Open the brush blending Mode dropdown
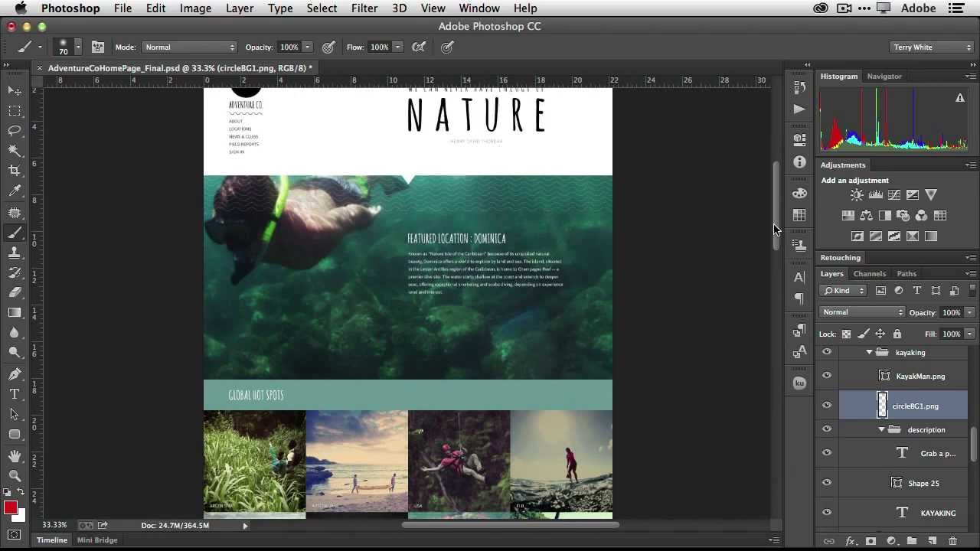Viewport: 980px width, 551px height. [189, 47]
